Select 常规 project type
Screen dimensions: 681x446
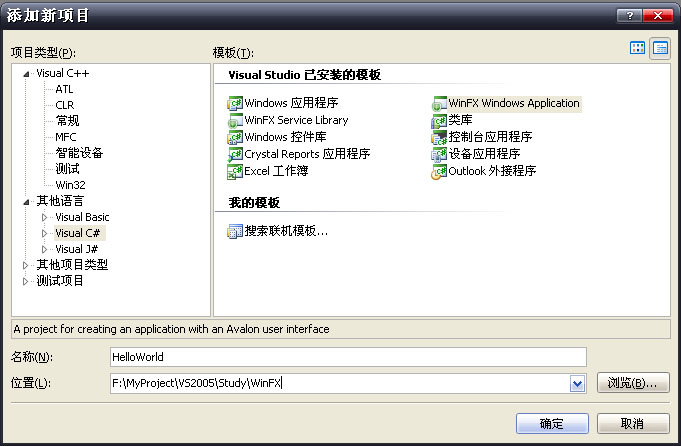tap(67, 121)
